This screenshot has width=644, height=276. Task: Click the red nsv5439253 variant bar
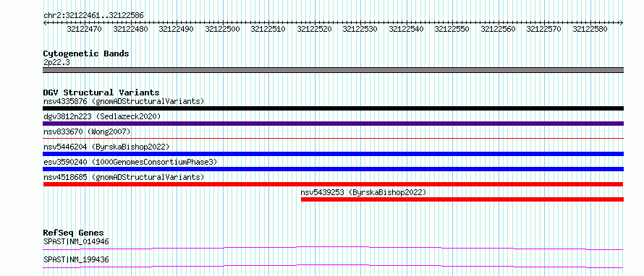point(462,199)
